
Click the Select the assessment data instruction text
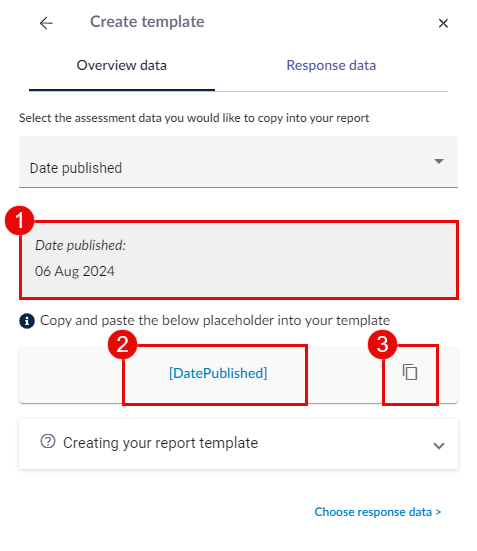194,118
